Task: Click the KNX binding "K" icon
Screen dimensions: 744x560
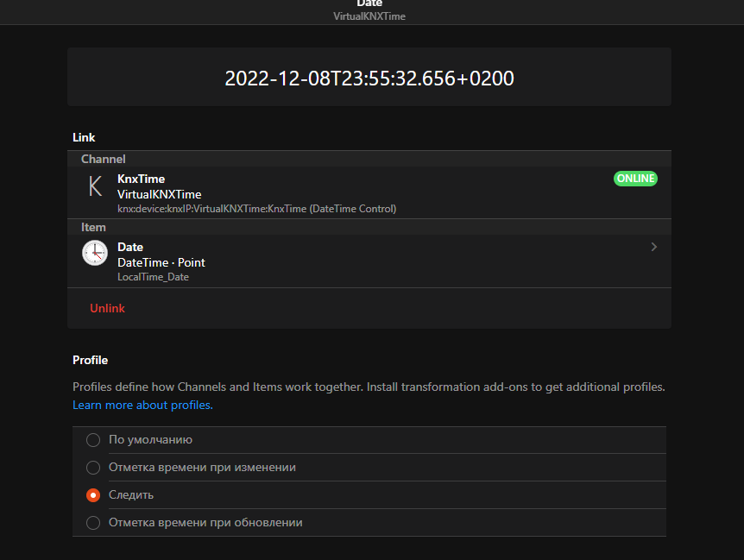Action: click(x=95, y=186)
